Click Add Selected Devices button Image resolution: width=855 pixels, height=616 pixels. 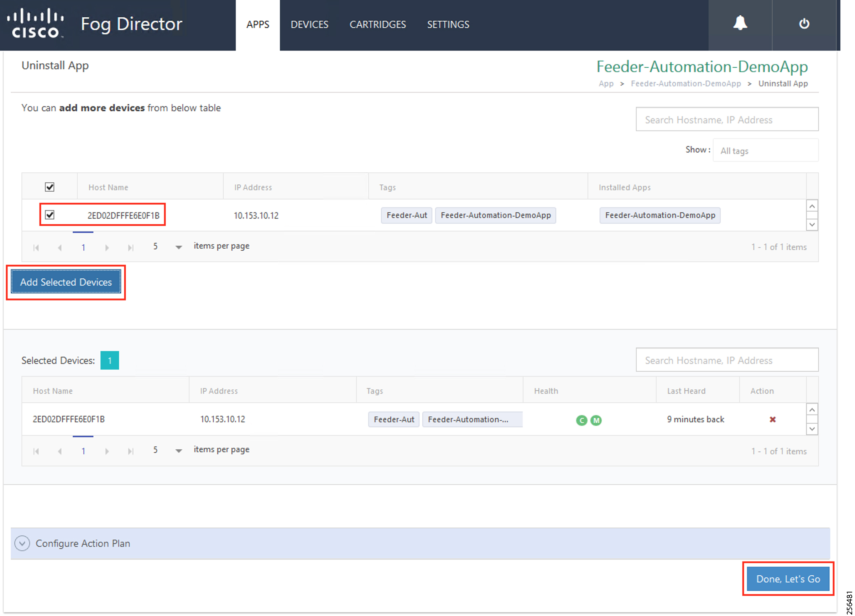pos(66,282)
